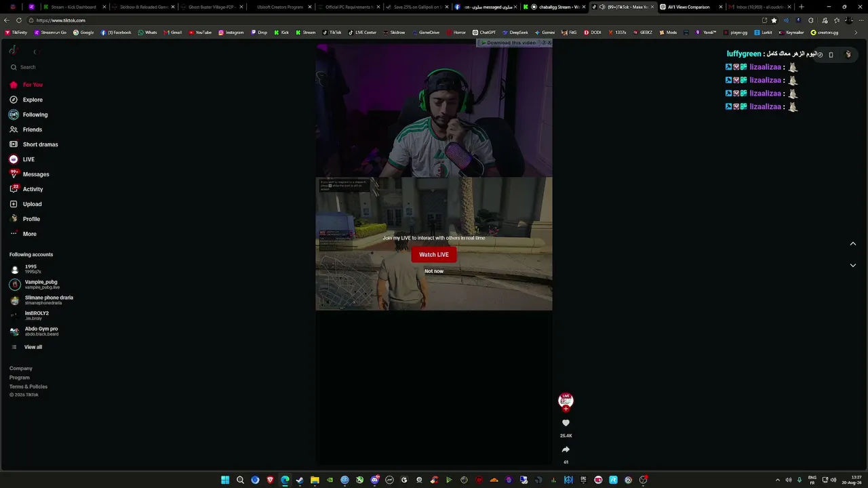Switch to Gmail Inbox tab
The width and height of the screenshot is (868, 488).
click(757, 7)
